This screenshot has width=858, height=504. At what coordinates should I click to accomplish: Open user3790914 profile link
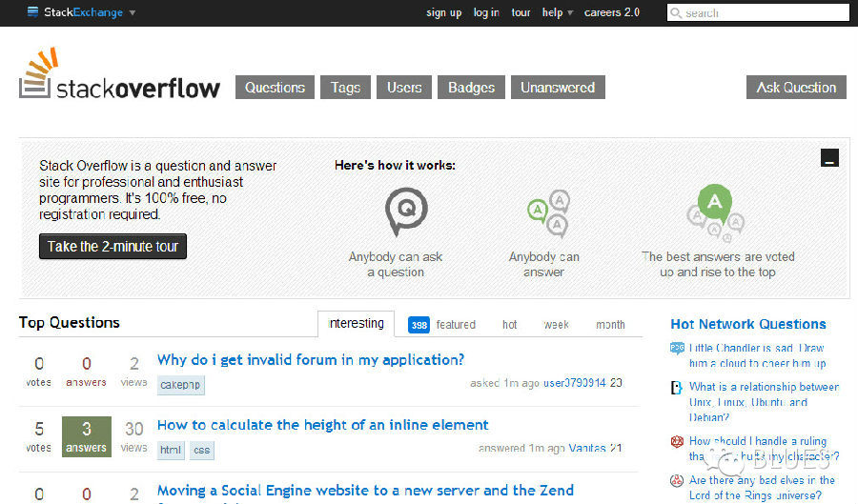(x=574, y=383)
